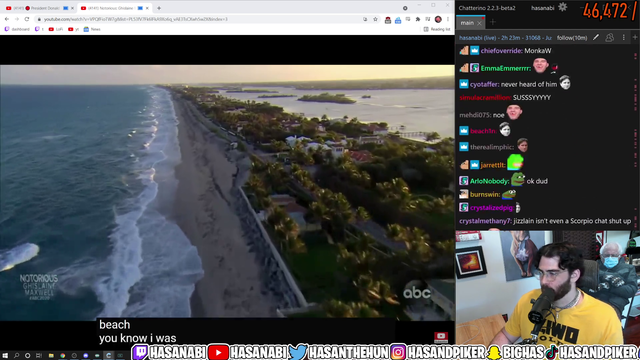
Task: Open the LoFi bookmark
Action: [x=56, y=29]
